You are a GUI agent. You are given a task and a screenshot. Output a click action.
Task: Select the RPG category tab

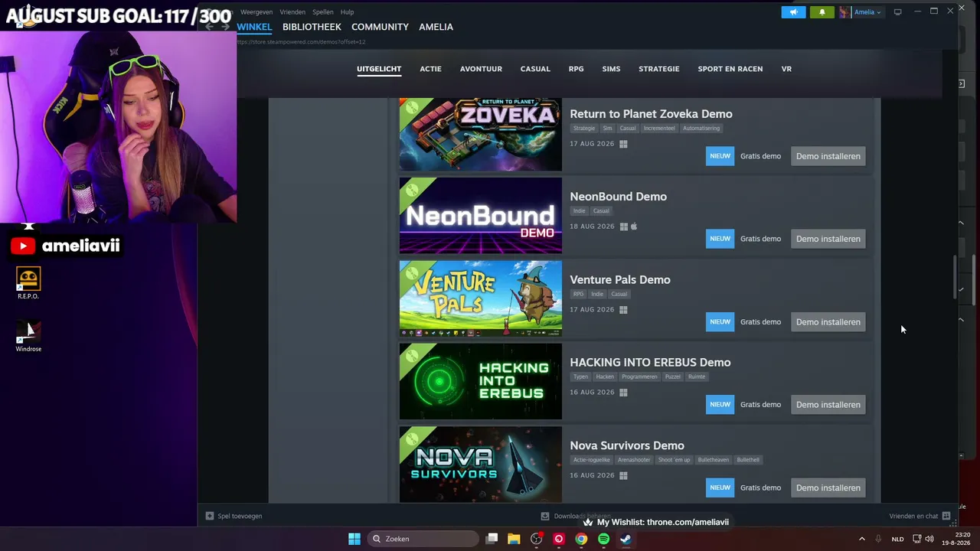[576, 69]
